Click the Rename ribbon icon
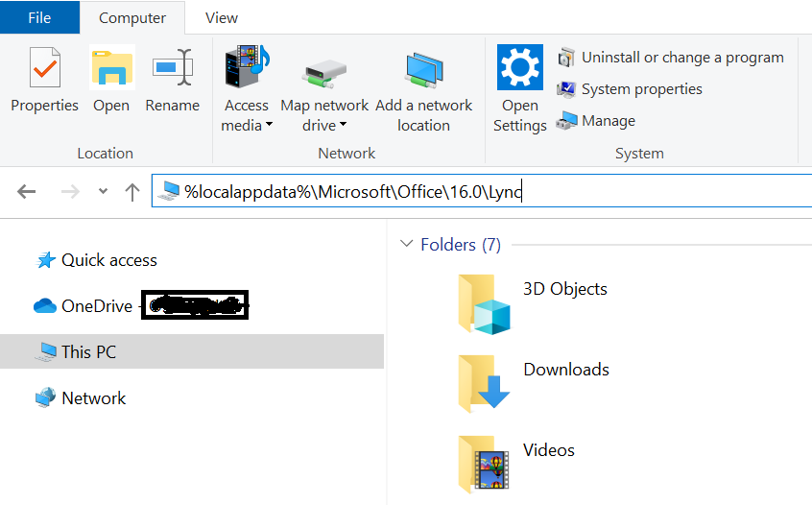The image size is (812, 505). click(x=173, y=70)
